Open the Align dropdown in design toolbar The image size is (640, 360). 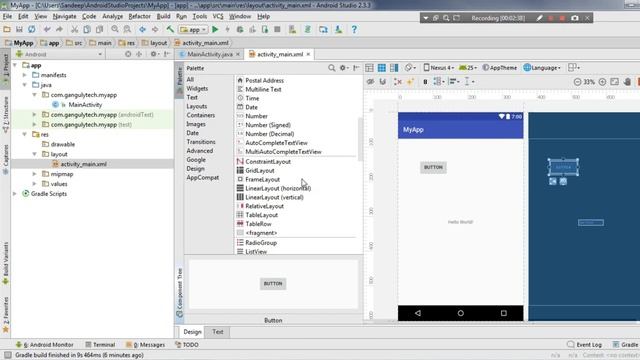coord(454,82)
